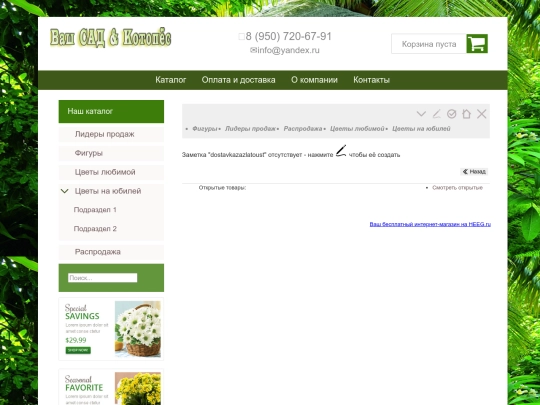The image size is (540, 405).
Task: Open the shopping cart icon
Action: (x=477, y=44)
